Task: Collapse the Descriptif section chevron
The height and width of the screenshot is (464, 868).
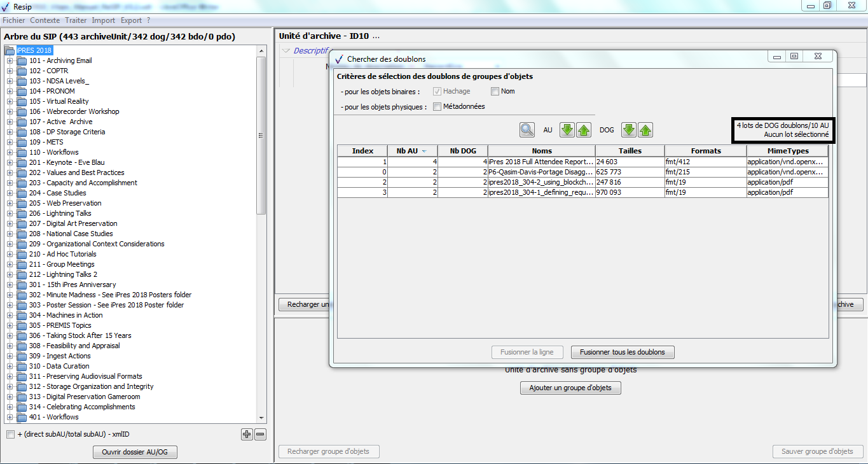Action: 286,51
